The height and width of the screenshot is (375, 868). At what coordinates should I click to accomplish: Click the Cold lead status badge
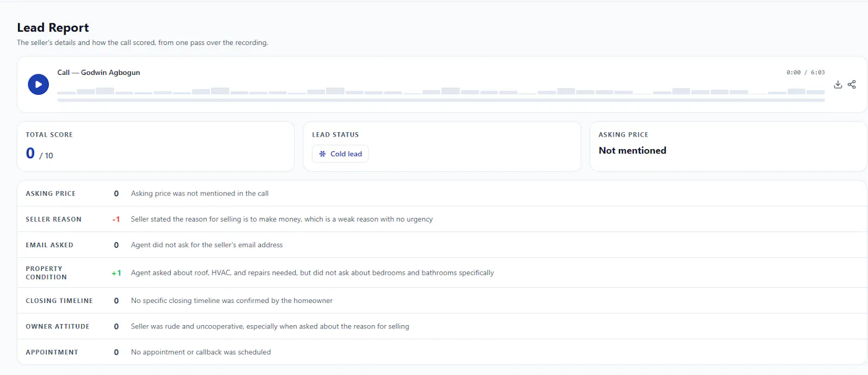[x=340, y=154]
